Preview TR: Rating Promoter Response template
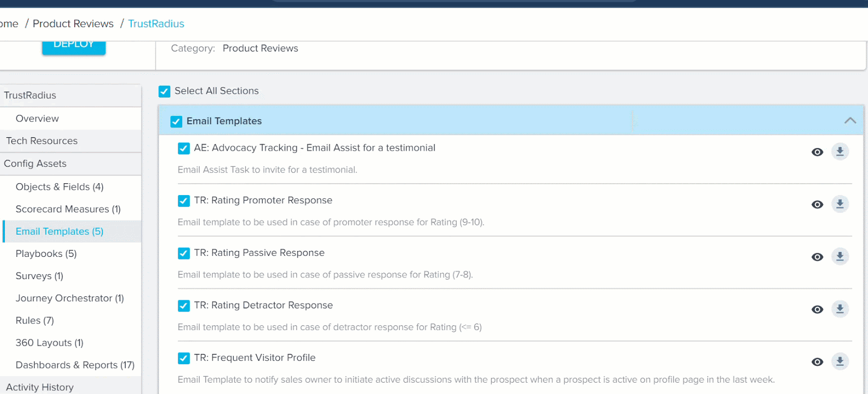868x394 pixels. click(x=817, y=205)
